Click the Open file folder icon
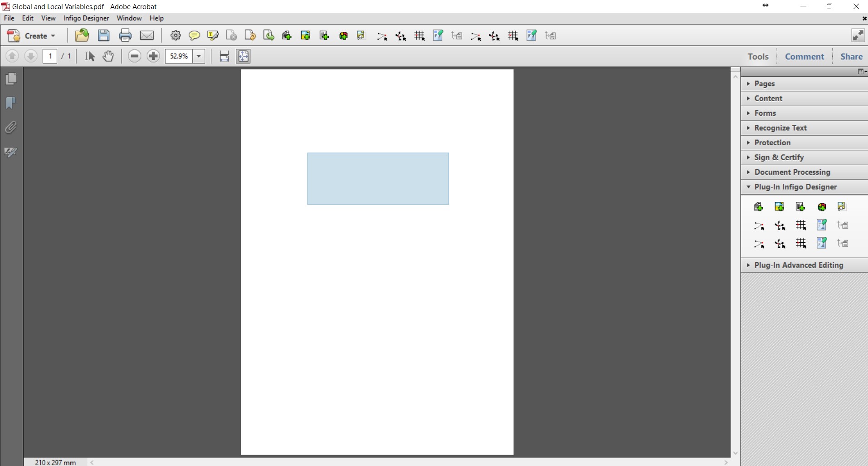The image size is (868, 466). pos(82,35)
